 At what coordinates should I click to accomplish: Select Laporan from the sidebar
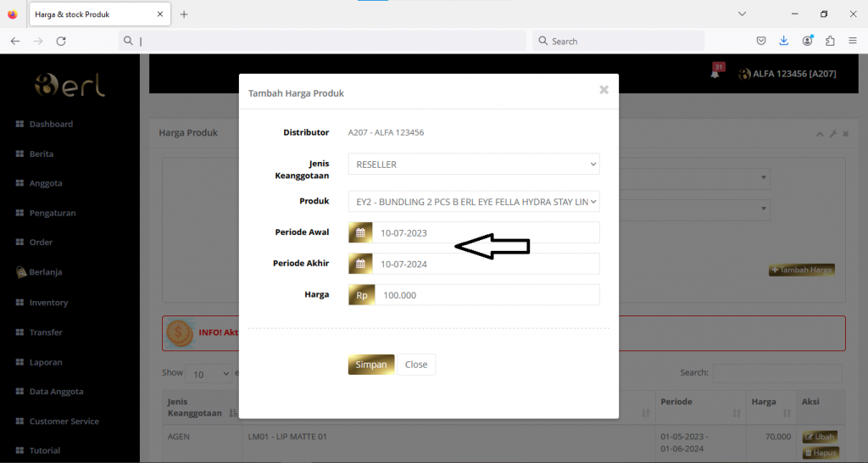46,362
